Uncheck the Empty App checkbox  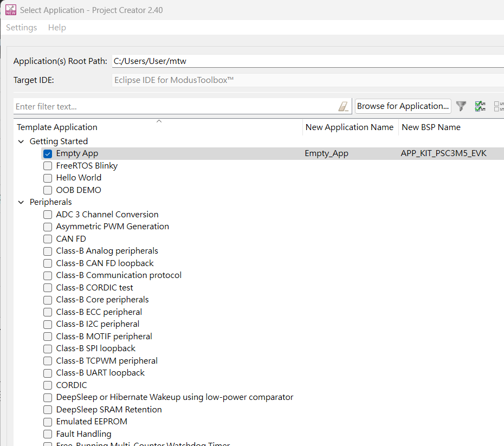48,154
